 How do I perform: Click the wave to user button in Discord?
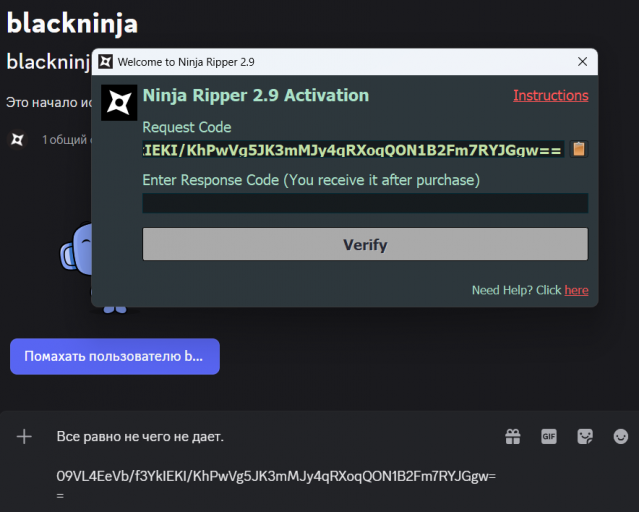coord(115,356)
